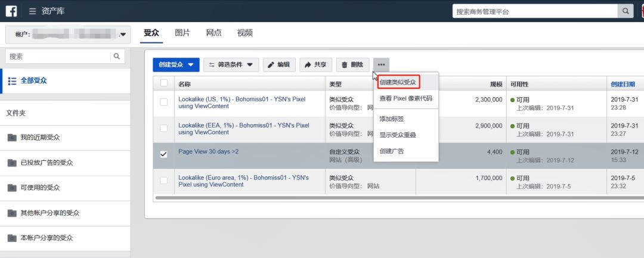This screenshot has width=644, height=258.
Task: Click the 编辑 pencil button
Action: [278, 65]
